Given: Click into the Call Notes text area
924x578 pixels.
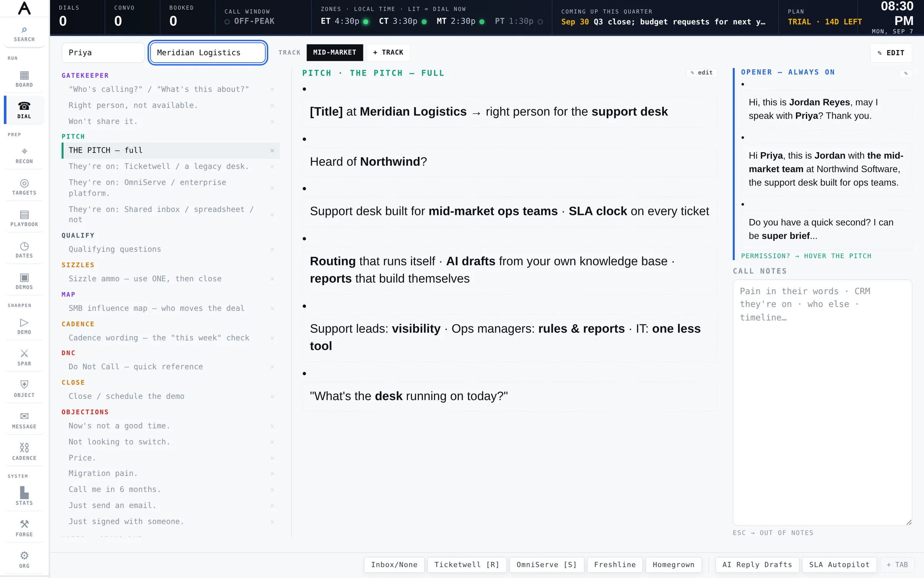Looking at the screenshot, I should 822,402.
